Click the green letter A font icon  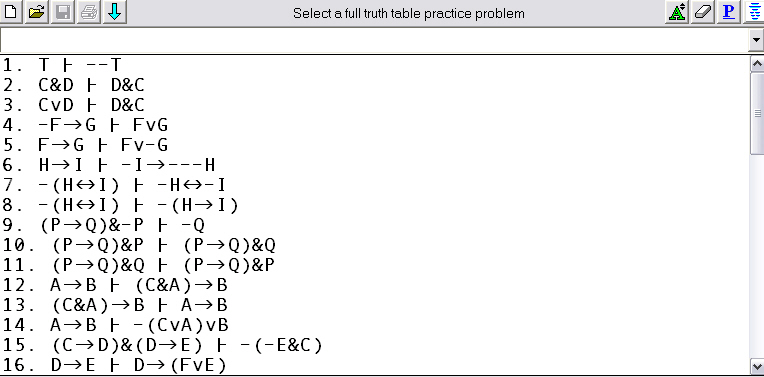coord(677,12)
